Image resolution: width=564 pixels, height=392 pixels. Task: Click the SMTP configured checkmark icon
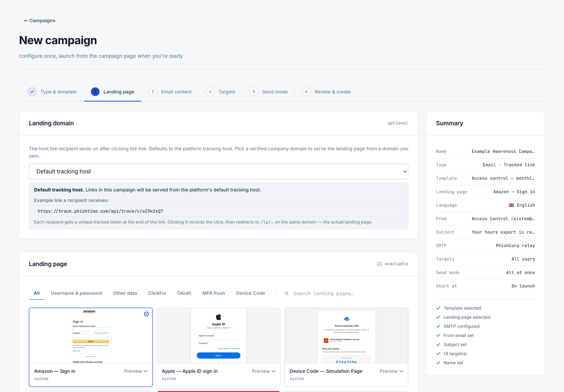tap(438, 326)
